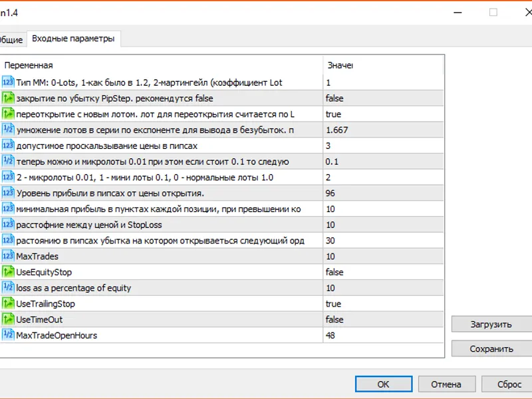Minimize the dialog window

click(458, 13)
